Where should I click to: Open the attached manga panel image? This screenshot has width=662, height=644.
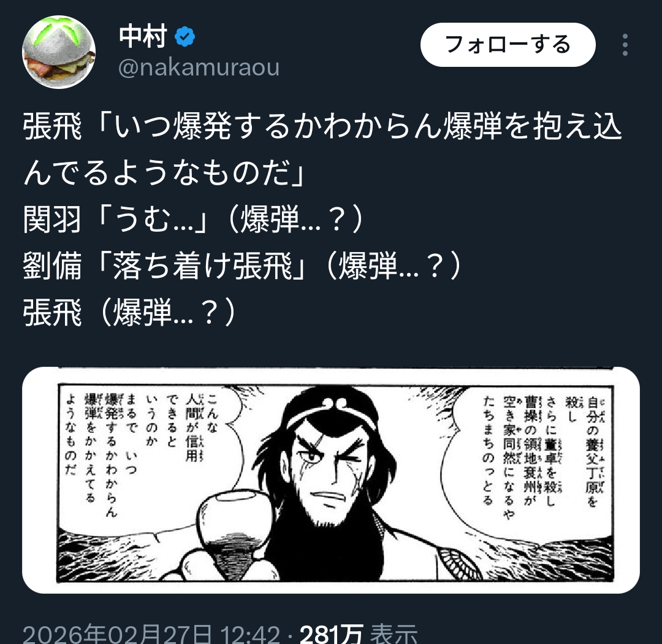click(x=331, y=480)
